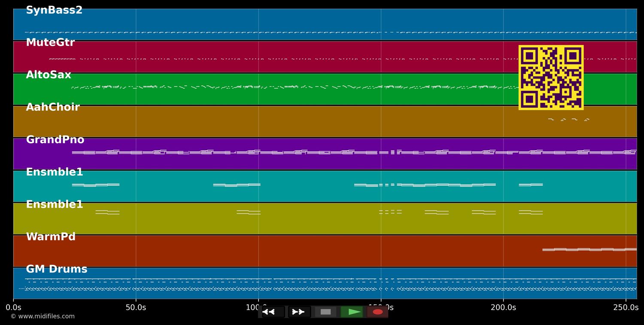Select the Ensmble1 label on the teal track
This screenshot has width=644, height=325.
point(55,172)
